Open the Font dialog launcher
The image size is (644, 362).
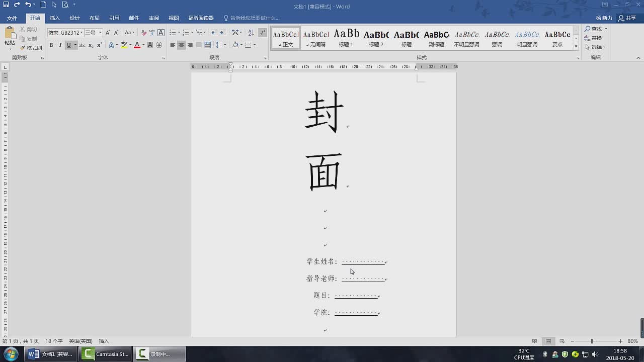164,58
